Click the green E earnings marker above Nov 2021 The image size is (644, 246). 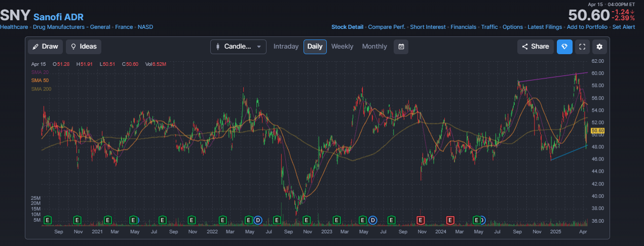[192, 220]
